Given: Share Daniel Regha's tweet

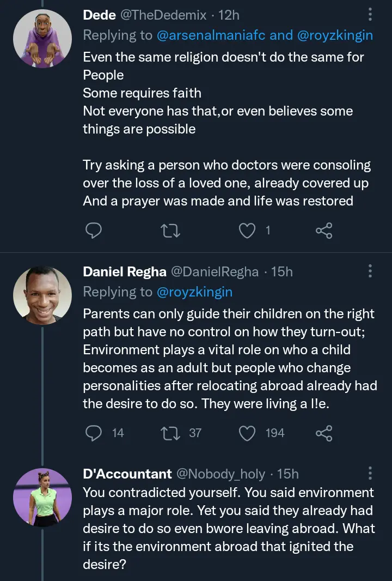Looking at the screenshot, I should [323, 433].
